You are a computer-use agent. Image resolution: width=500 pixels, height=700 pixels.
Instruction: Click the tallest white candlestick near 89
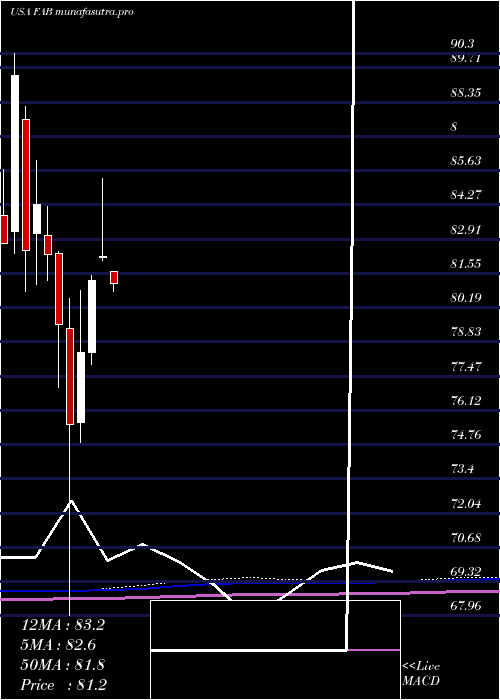coord(15,153)
